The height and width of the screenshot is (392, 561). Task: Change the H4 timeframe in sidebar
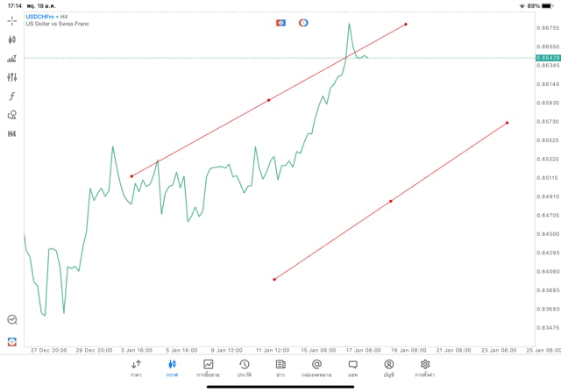point(12,134)
